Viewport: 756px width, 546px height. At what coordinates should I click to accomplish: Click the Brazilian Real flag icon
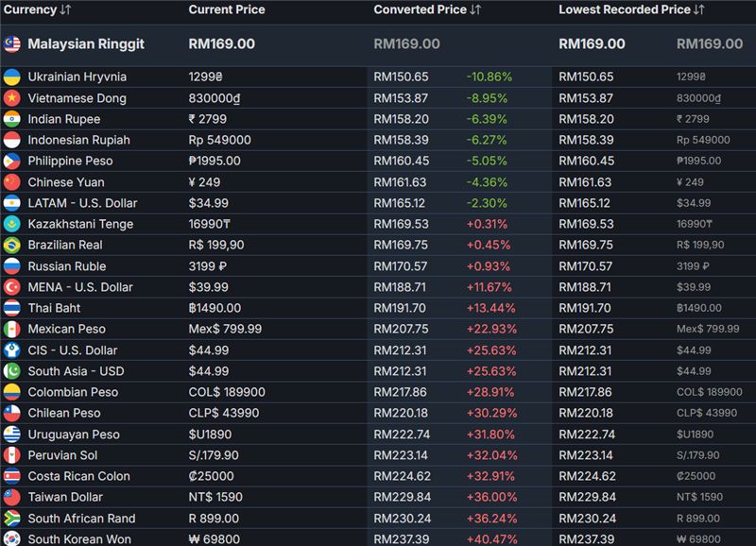pos(12,246)
